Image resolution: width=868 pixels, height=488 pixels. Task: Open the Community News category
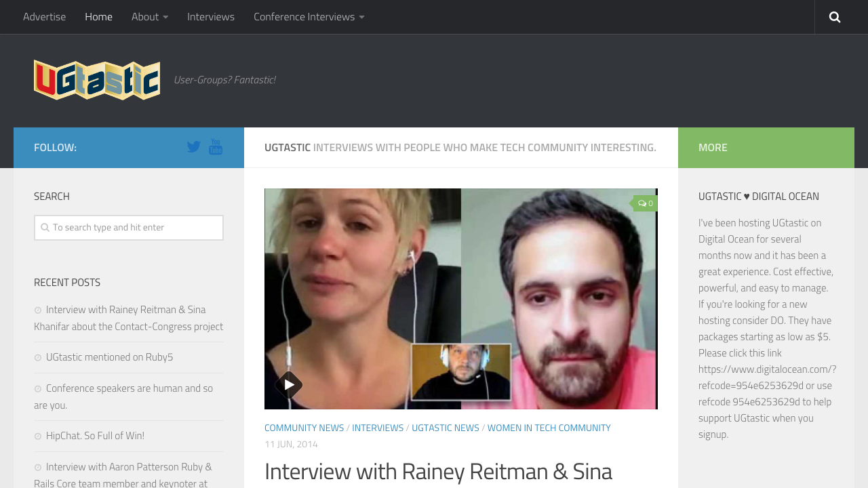(x=304, y=428)
